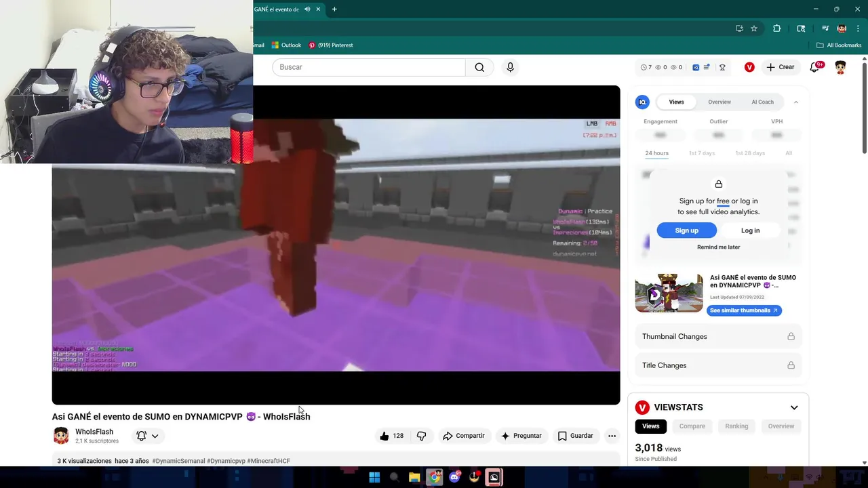Image resolution: width=868 pixels, height=488 pixels.
Task: Click the trophy icon in header stats bar
Action: [x=722, y=67]
